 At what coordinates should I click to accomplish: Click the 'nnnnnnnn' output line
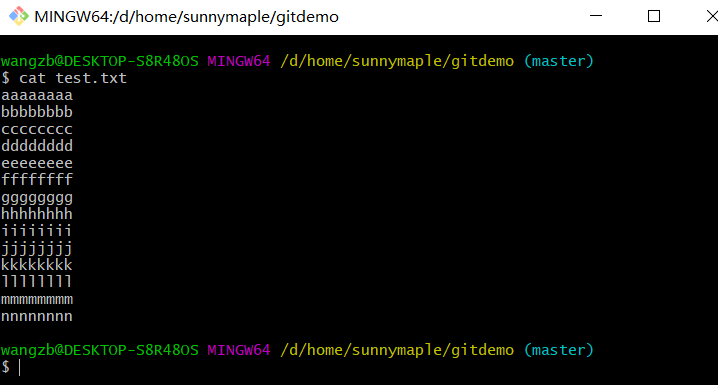tap(37, 316)
